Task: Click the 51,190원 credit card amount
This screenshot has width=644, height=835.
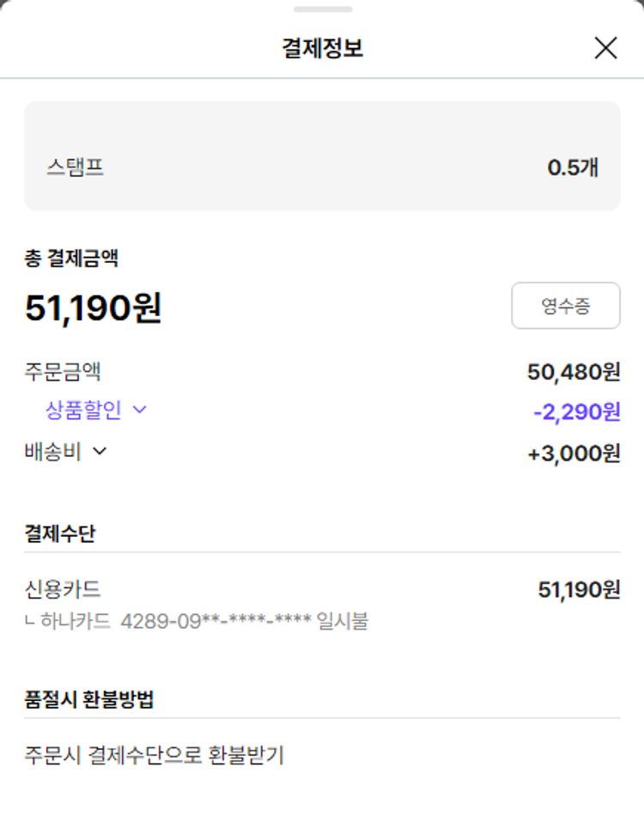Action: (x=579, y=590)
